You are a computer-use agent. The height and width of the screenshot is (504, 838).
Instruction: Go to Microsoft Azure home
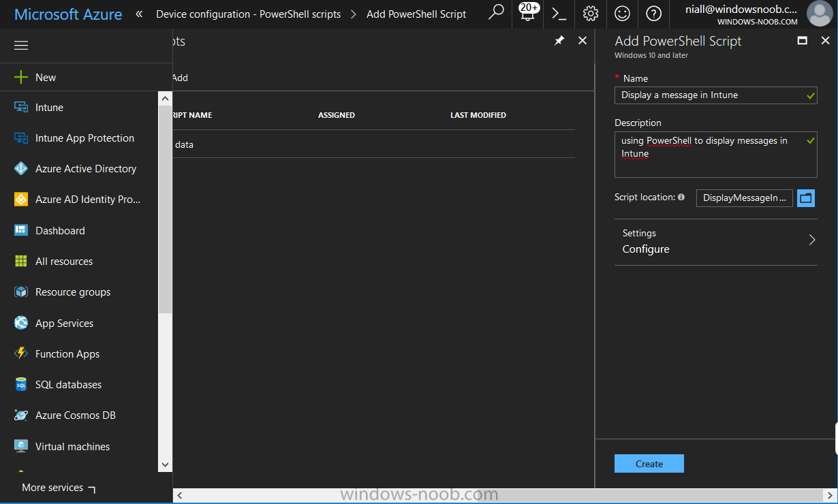68,14
